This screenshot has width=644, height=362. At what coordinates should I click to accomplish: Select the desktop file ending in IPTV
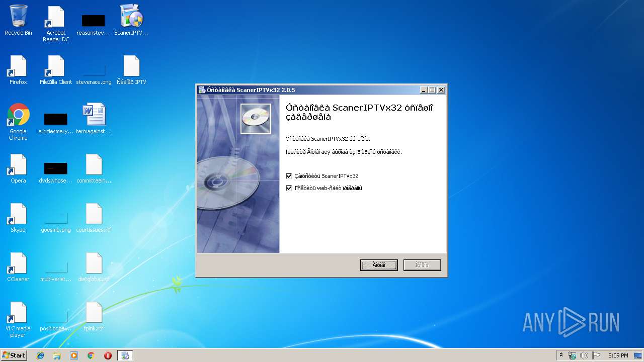pos(131,70)
